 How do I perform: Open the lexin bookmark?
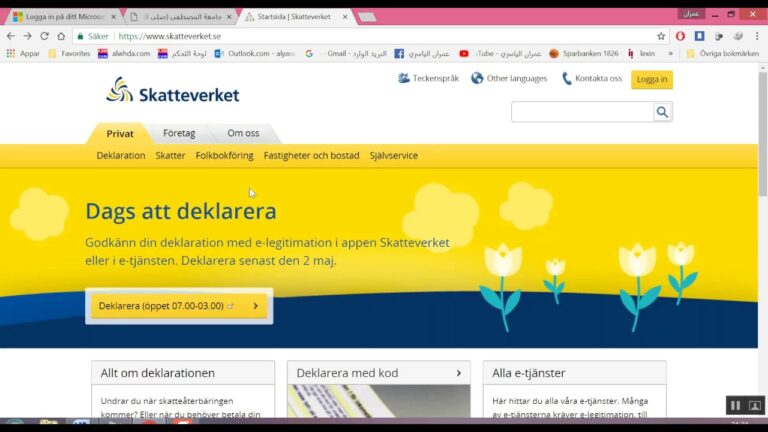641,53
